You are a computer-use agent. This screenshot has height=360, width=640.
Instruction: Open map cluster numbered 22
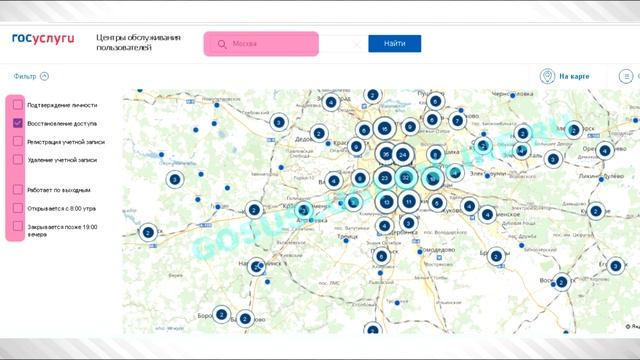pyautogui.click(x=406, y=178)
